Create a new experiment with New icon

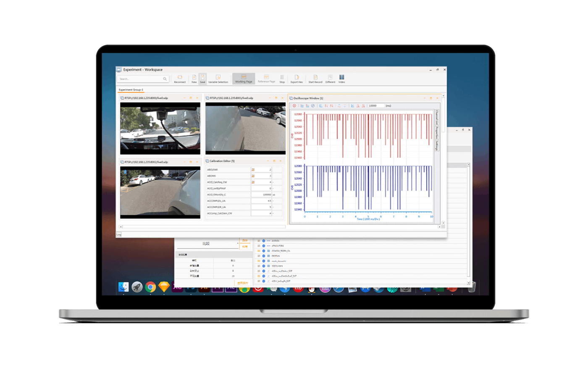tap(194, 78)
